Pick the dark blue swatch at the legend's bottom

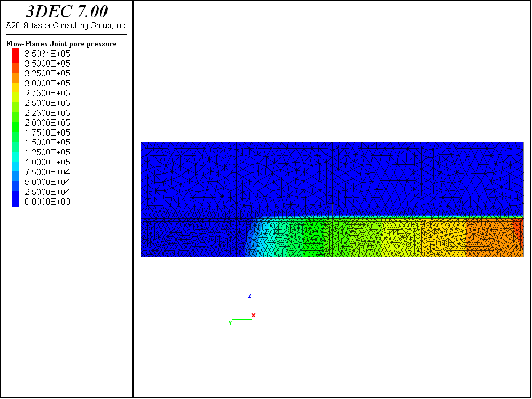16,199
